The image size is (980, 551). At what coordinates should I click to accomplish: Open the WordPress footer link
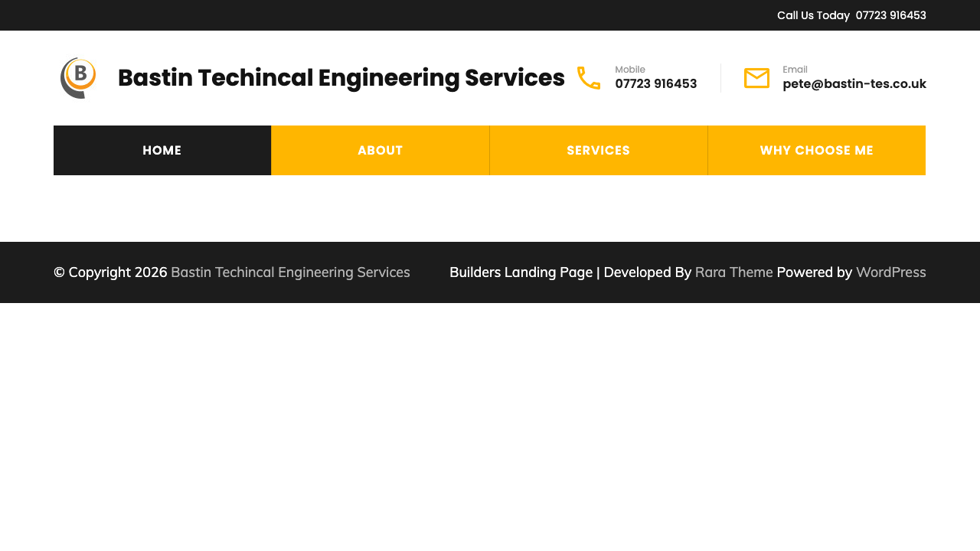(x=890, y=272)
